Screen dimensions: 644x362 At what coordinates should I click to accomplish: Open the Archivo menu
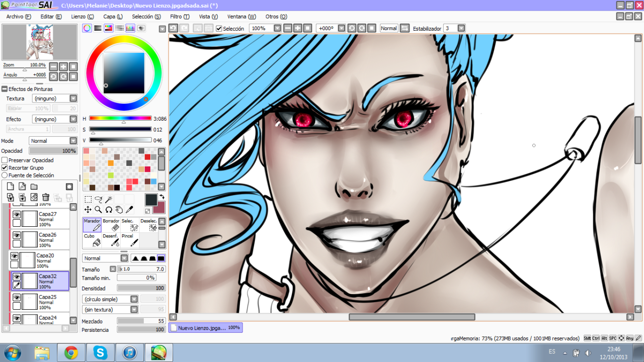point(19,17)
